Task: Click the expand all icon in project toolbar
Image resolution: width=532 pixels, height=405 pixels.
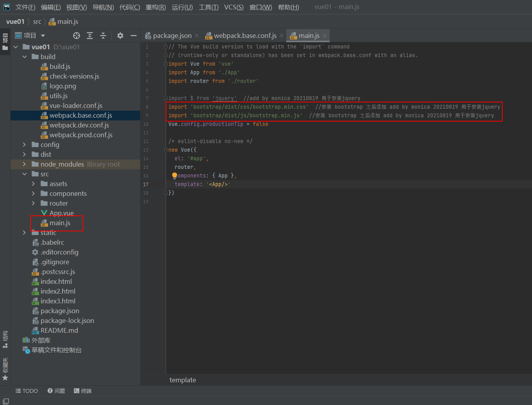Action: 90,36
